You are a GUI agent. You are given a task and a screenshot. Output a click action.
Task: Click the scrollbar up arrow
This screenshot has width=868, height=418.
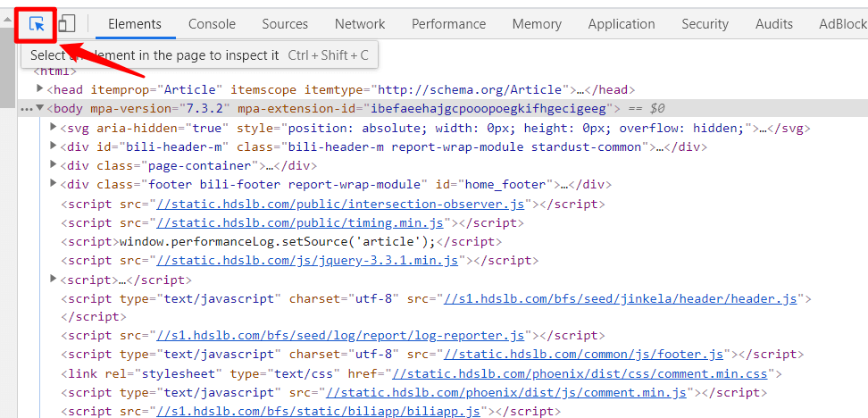coord(7,20)
